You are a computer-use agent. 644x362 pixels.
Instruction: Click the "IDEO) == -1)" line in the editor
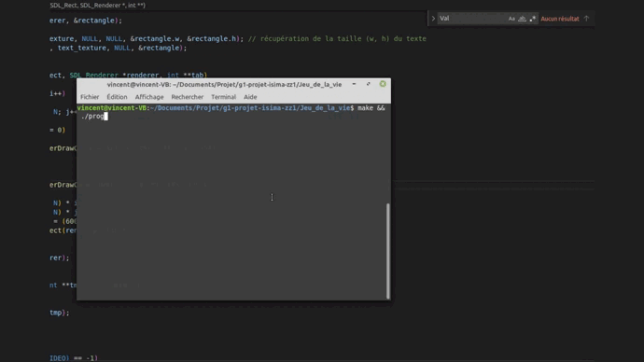click(74, 358)
